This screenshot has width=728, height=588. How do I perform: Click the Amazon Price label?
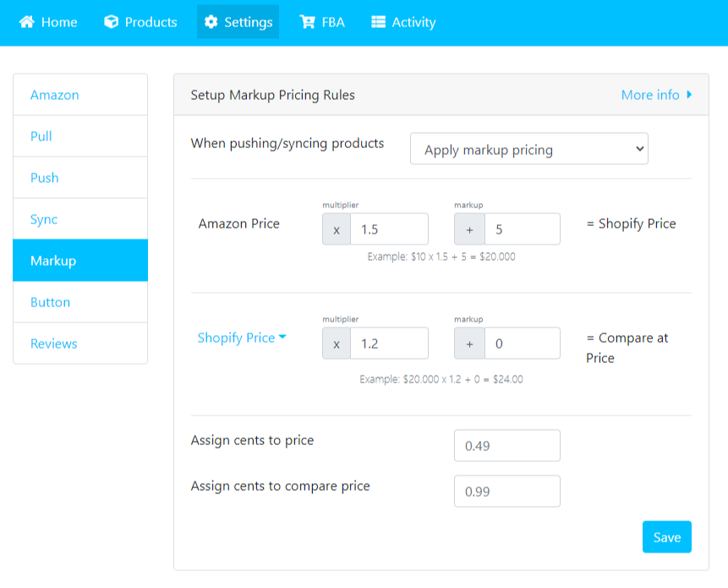click(238, 223)
